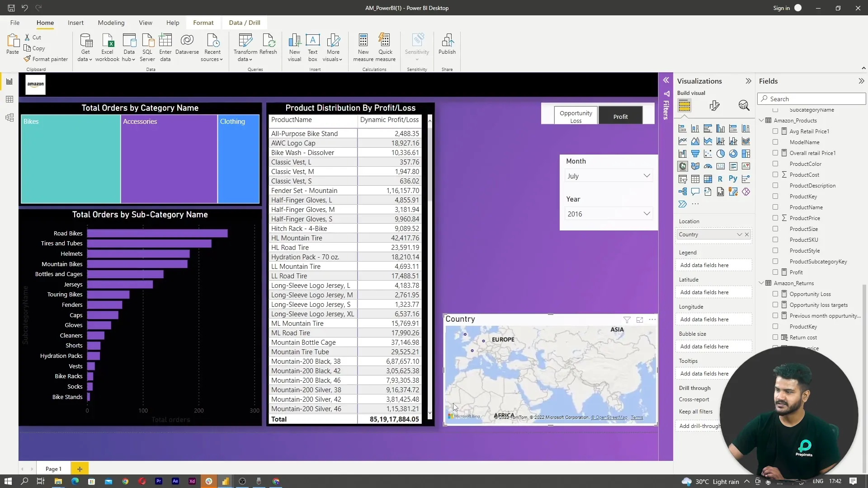
Task: Tick the ProductCost field checkbox
Action: (775, 174)
